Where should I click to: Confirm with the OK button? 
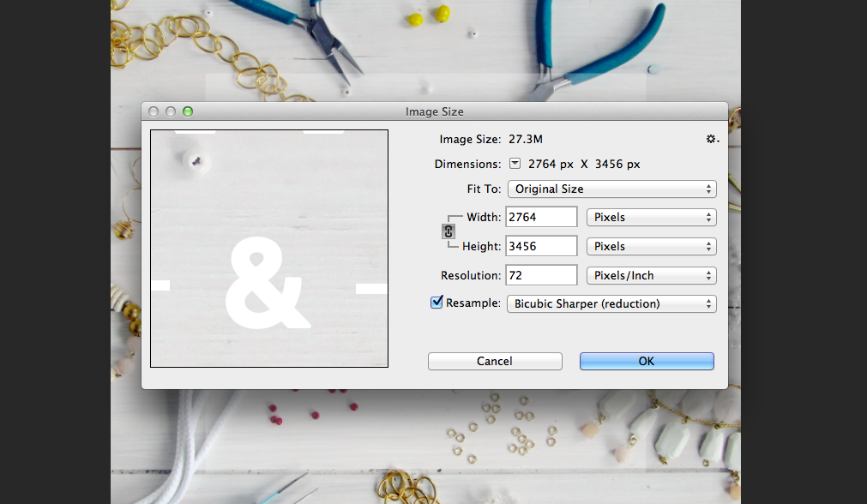tap(647, 361)
